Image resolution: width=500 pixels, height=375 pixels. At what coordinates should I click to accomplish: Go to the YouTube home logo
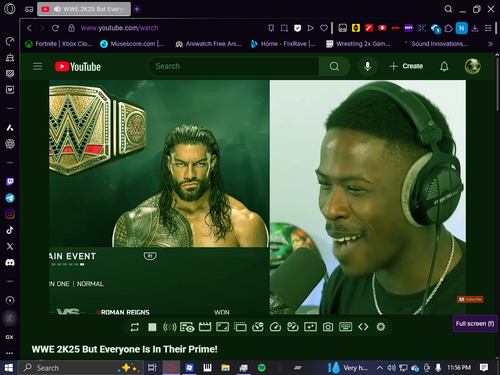tap(78, 67)
